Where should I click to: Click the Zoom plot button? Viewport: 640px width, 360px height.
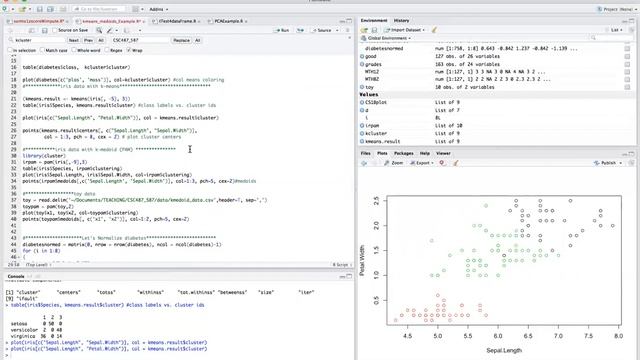pyautogui.click(x=394, y=163)
